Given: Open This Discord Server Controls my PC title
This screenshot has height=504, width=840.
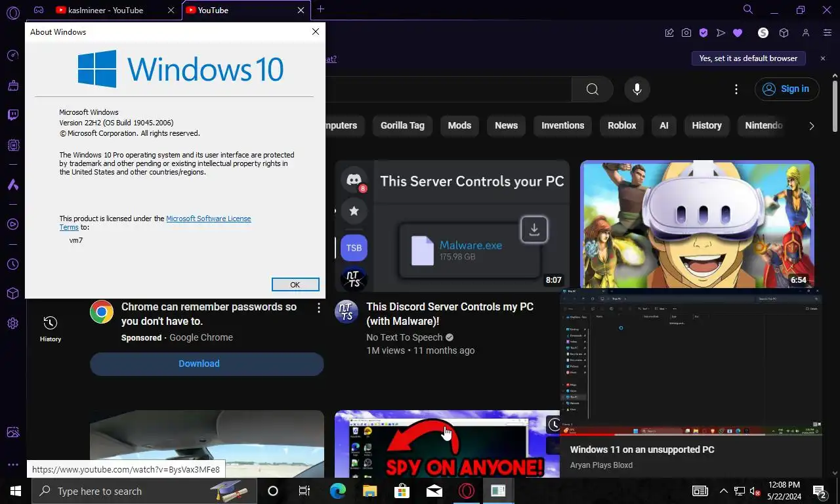Looking at the screenshot, I should (x=450, y=314).
